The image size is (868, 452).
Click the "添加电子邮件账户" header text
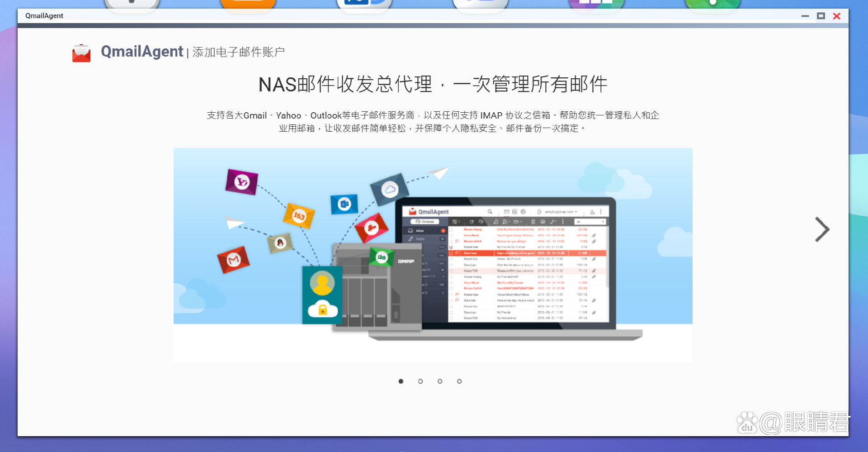[x=239, y=52]
